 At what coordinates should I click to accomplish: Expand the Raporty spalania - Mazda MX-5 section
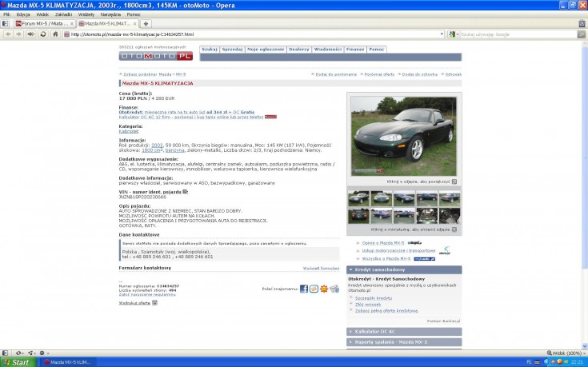(x=404, y=342)
